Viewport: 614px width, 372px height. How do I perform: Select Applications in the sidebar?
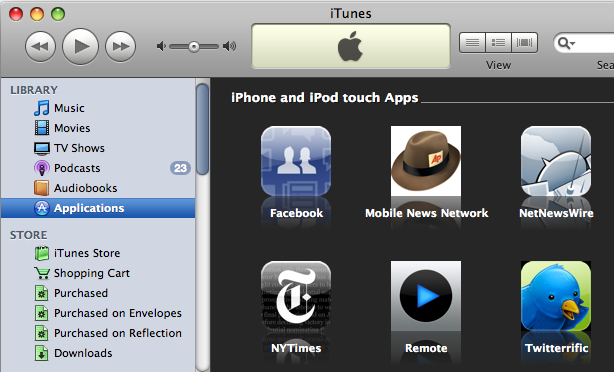point(98,208)
